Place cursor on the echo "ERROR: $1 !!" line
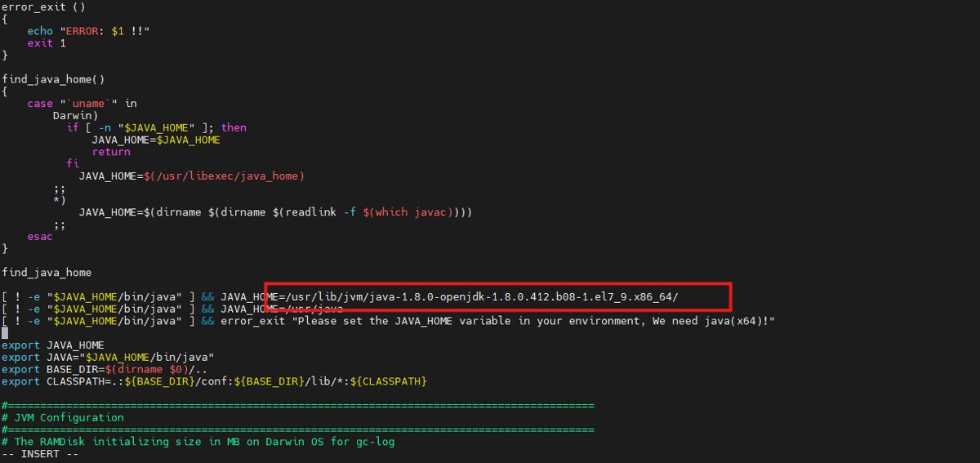Viewport: 980px width, 463px height. coord(88,31)
